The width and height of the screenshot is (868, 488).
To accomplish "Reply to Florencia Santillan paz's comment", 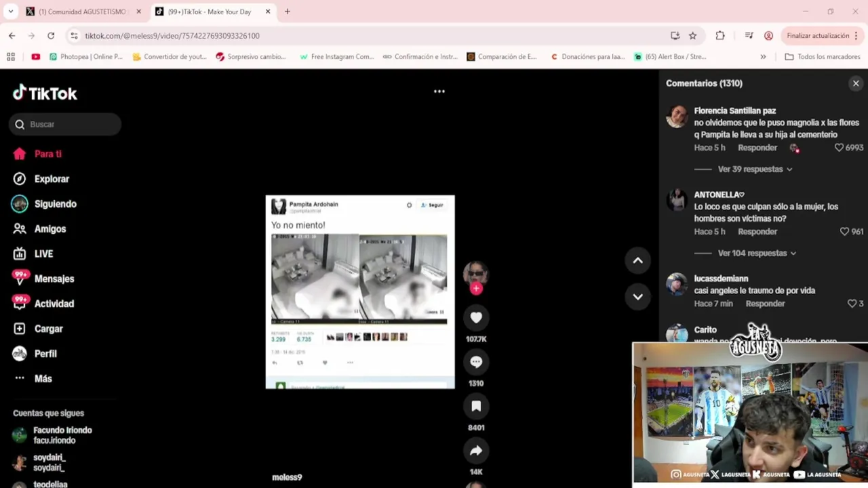I will pyautogui.click(x=757, y=148).
